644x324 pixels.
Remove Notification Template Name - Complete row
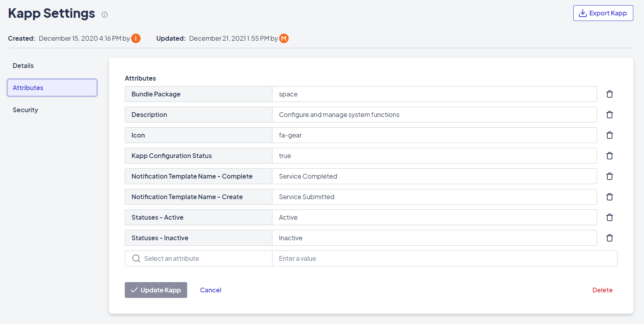coord(610,176)
